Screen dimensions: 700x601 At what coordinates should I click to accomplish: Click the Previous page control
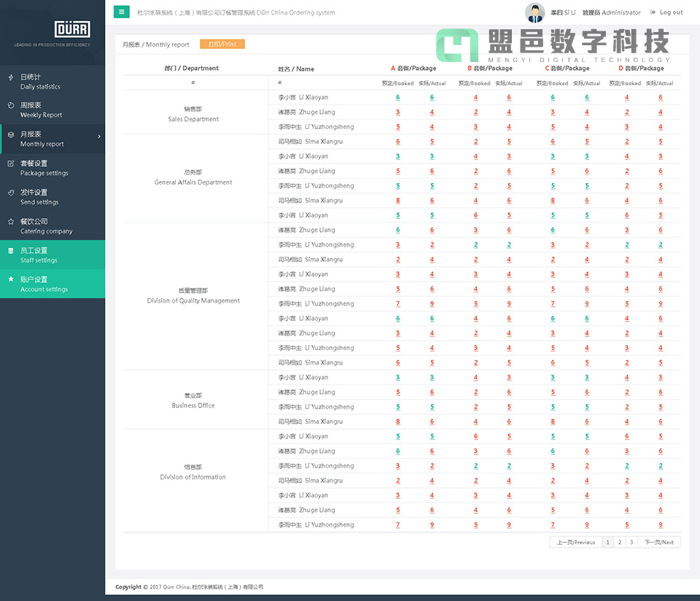tap(575, 542)
